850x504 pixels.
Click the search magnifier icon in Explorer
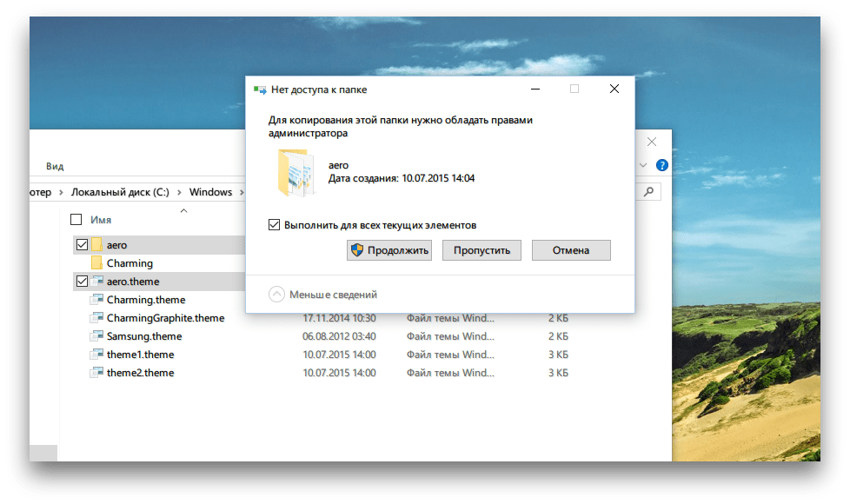(649, 191)
